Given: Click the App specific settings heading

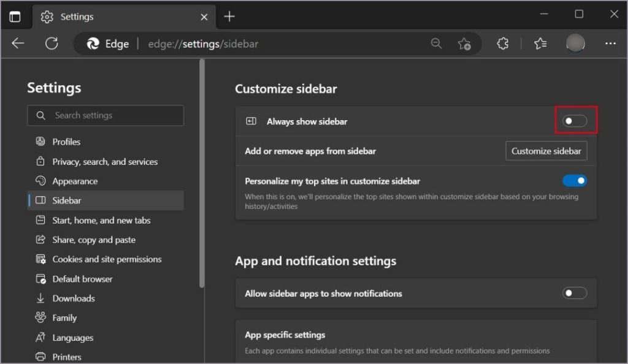Looking at the screenshot, I should click(285, 335).
